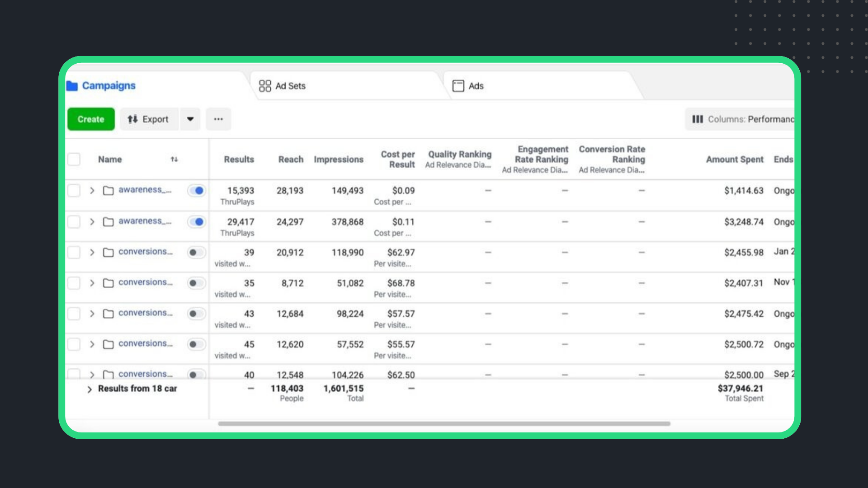Tick the checkbox for second awareness campaign
This screenshot has width=868, height=488.
tap(74, 222)
